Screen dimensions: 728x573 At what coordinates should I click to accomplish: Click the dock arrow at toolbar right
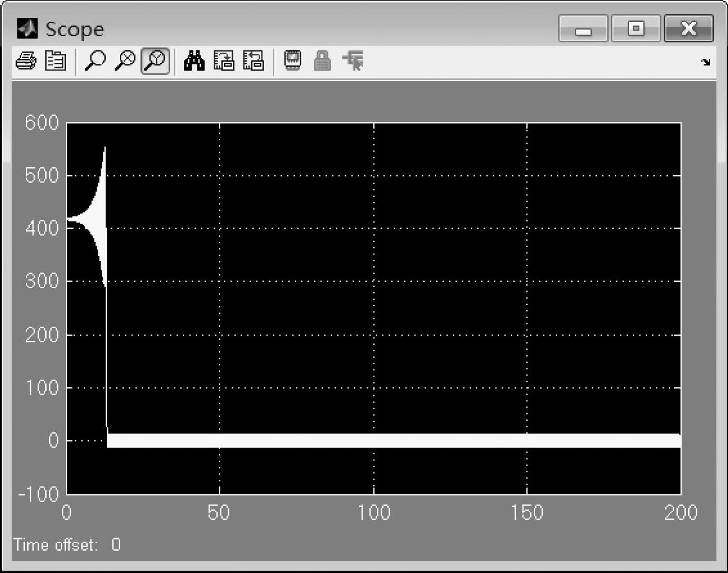(x=705, y=62)
